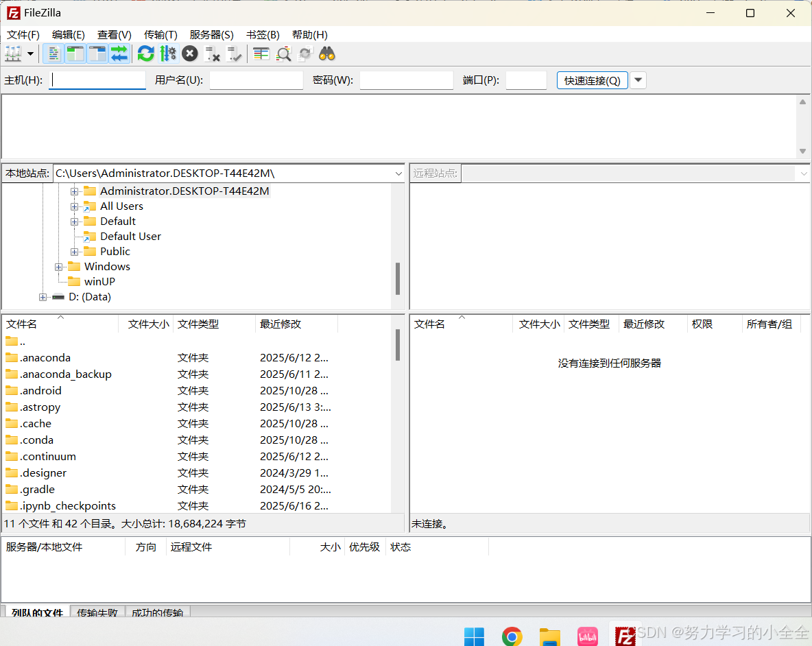Disconnect from the current server
Image resolution: width=812 pixels, height=646 pixels.
212,53
